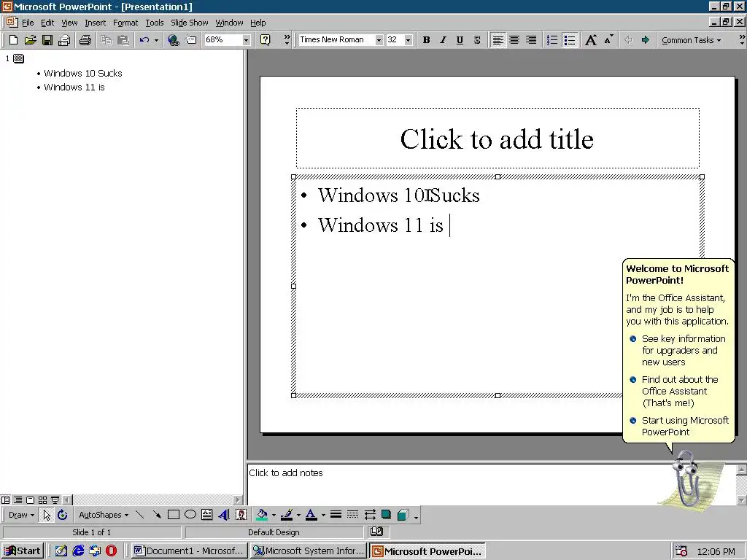
Task: Open Fill Color dropdown arrow
Action: [274, 515]
